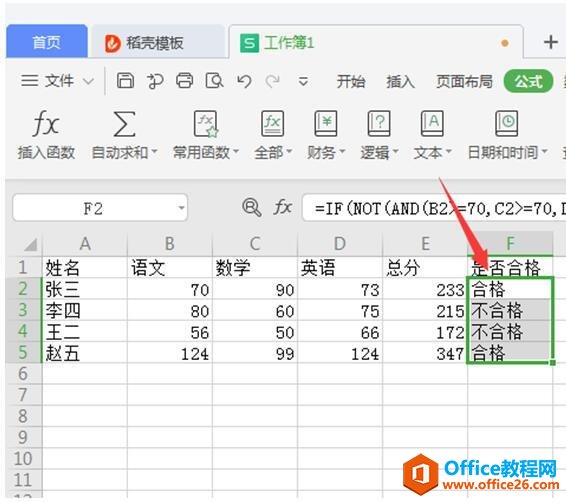This screenshot has height=502, width=566.
Task: Click cell containing 数学
Action: [255, 267]
